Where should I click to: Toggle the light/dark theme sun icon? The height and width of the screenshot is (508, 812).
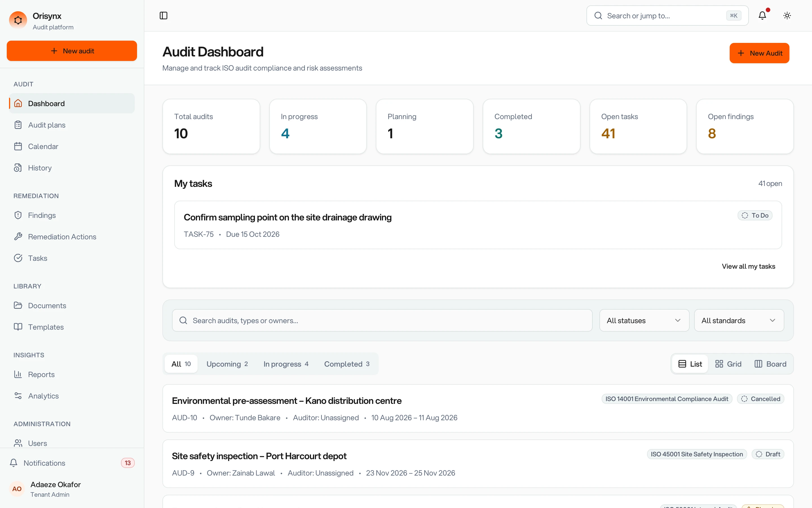tap(787, 16)
